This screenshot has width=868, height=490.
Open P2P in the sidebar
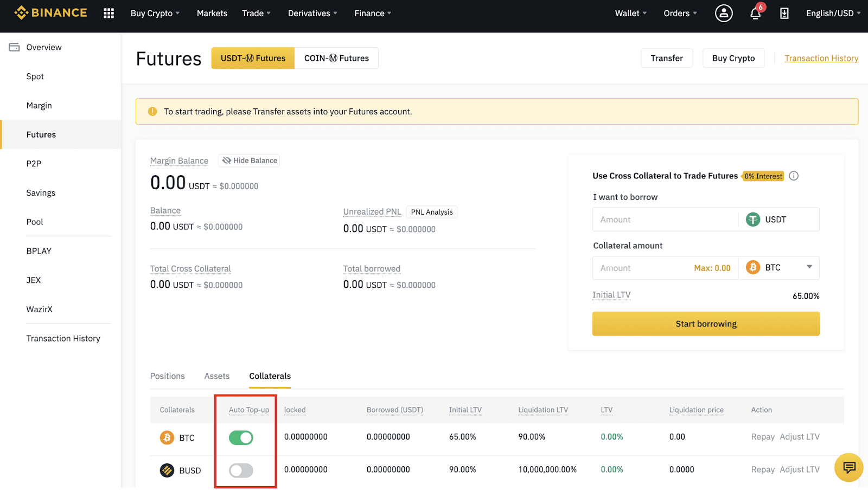34,164
